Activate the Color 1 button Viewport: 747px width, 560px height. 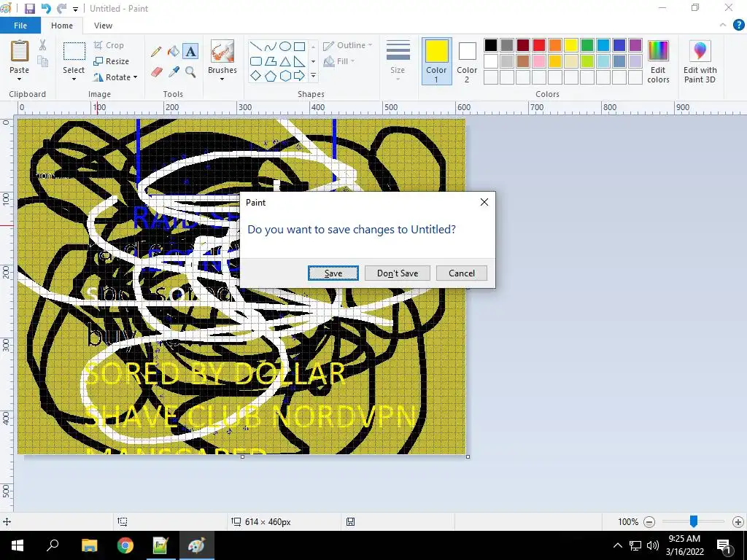tap(436, 62)
